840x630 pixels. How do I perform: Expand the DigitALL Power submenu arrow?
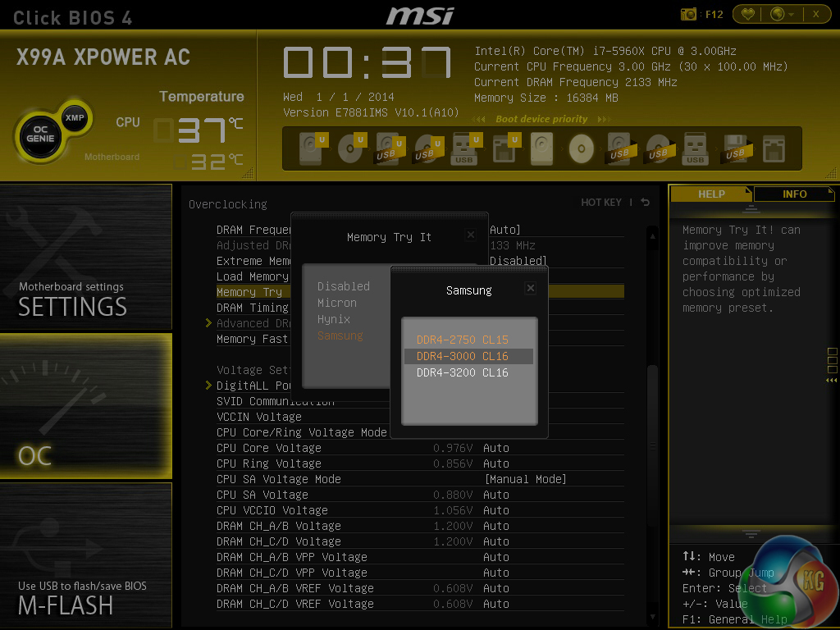click(209, 386)
